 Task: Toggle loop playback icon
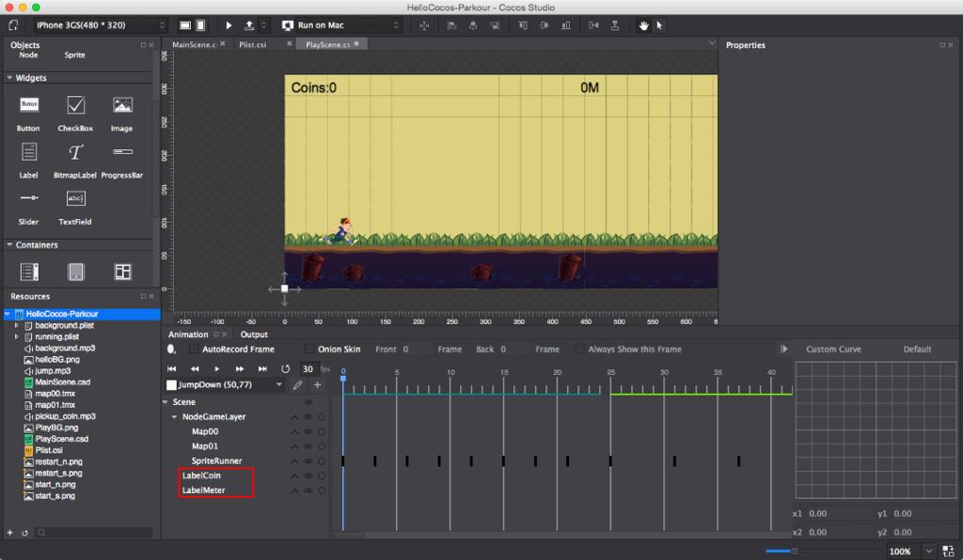[x=285, y=368]
